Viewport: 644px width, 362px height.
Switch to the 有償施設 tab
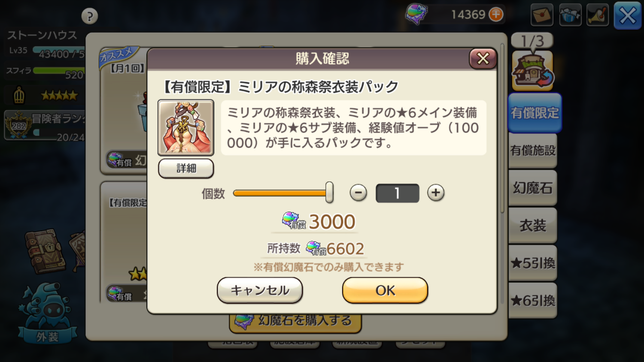point(533,151)
